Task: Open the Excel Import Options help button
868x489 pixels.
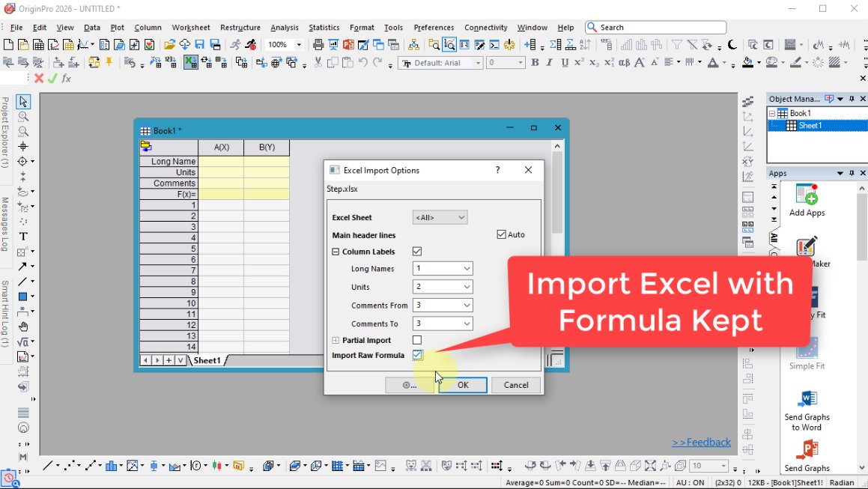Action: pyautogui.click(x=498, y=170)
